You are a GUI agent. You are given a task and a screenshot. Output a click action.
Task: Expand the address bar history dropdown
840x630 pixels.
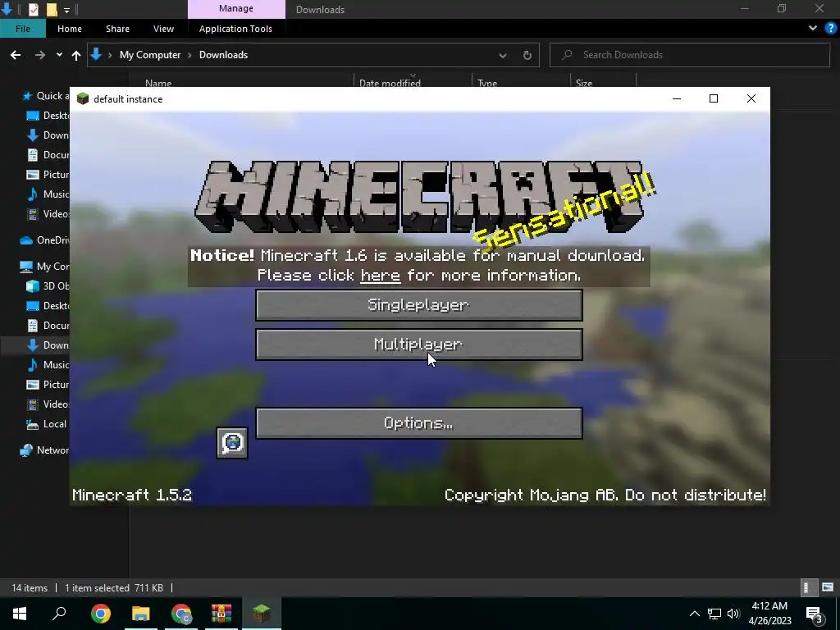pos(503,55)
